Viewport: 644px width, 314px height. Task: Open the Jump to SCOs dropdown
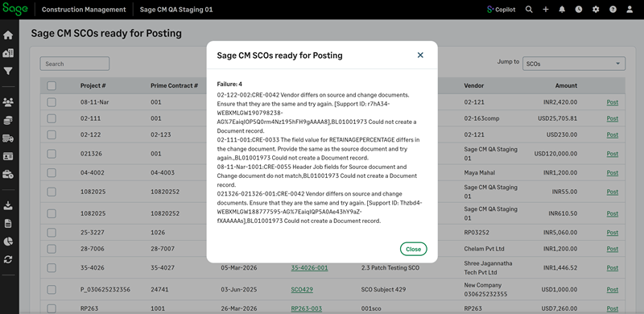(x=574, y=64)
